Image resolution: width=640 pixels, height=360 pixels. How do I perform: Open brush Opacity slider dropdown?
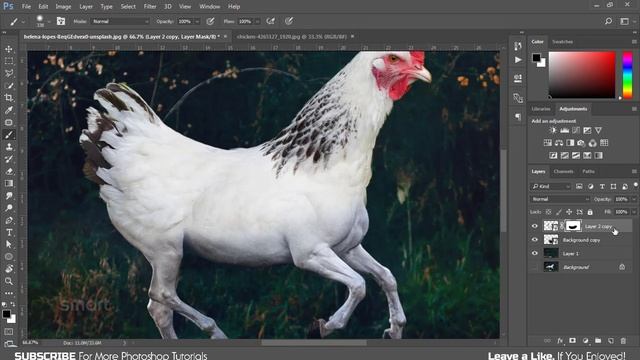(197, 22)
